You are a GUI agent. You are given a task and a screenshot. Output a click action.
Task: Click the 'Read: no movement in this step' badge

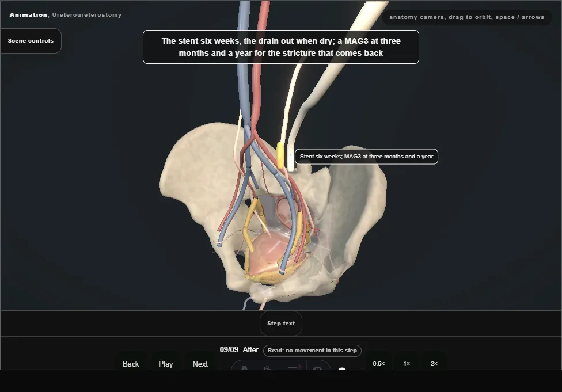point(312,351)
